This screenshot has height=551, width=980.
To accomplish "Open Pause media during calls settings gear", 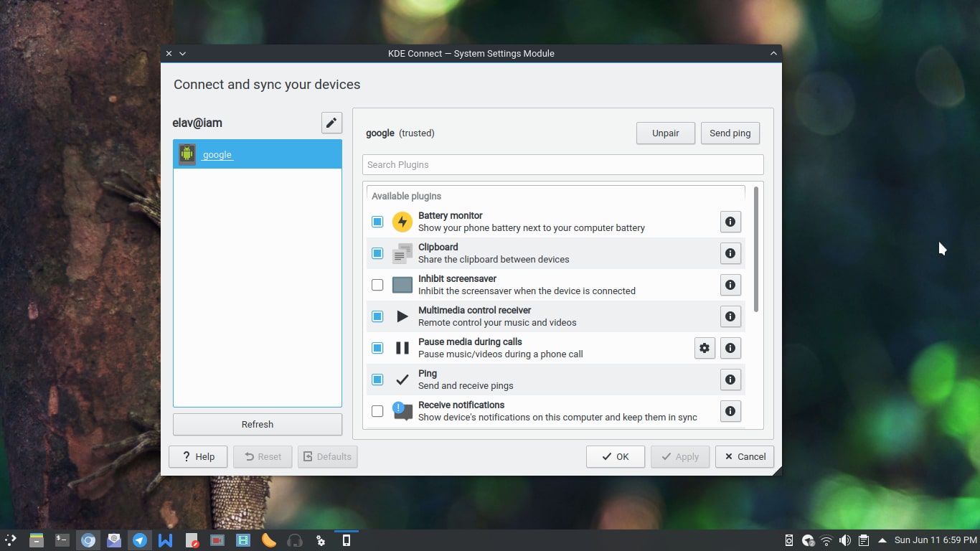I will point(704,348).
